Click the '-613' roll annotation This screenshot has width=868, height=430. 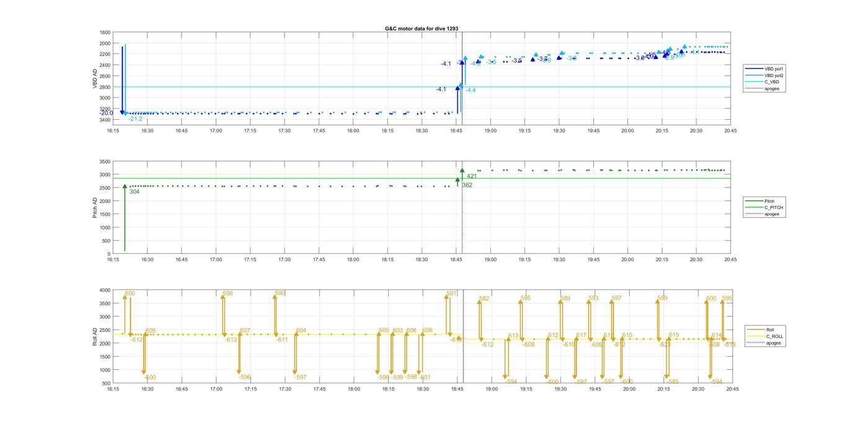(x=231, y=339)
